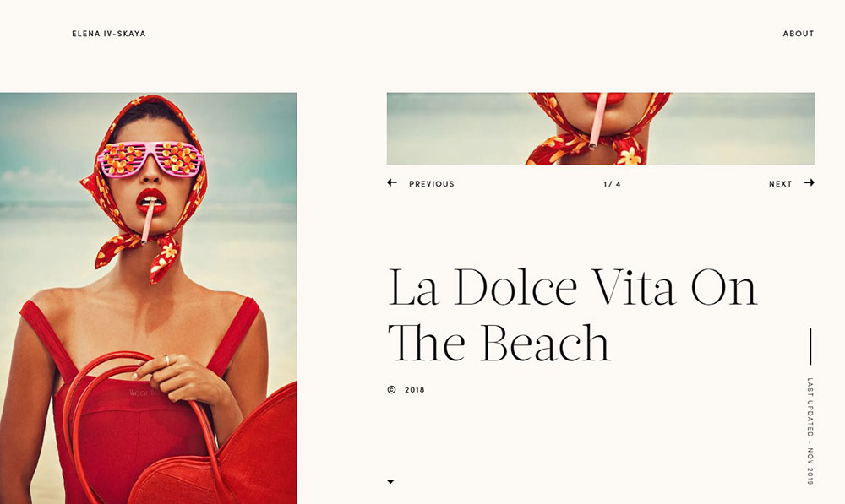Click the small down triangle at the page bottom

tap(390, 482)
